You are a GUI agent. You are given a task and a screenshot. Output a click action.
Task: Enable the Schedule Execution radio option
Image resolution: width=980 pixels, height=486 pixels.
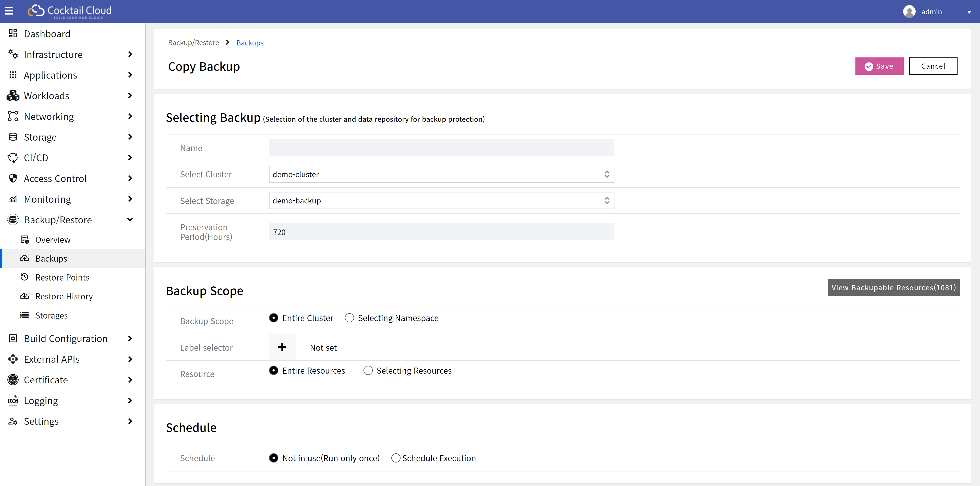(x=396, y=458)
